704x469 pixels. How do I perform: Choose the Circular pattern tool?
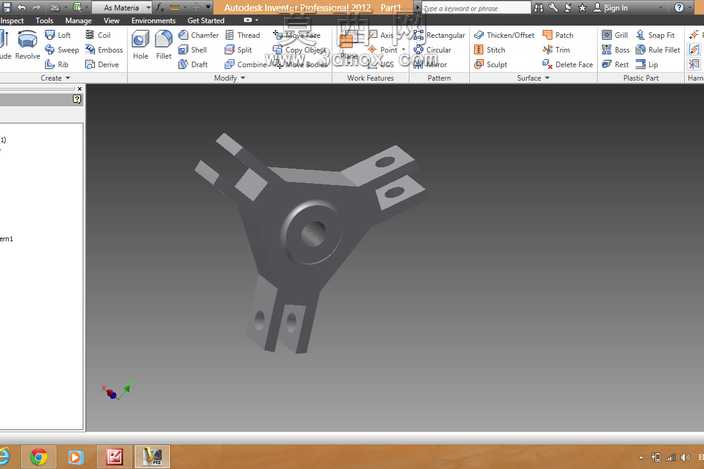432,50
